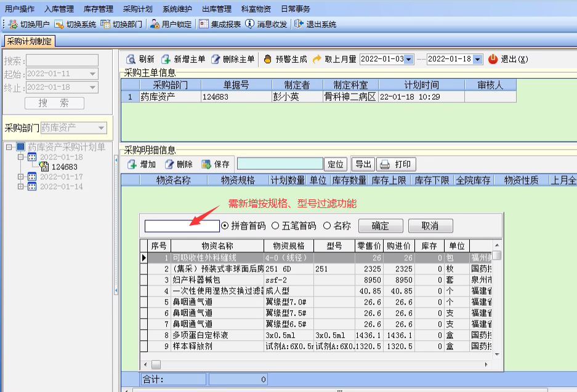Click the 定位 locate text input field
The width and height of the screenshot is (577, 392).
pos(280,164)
